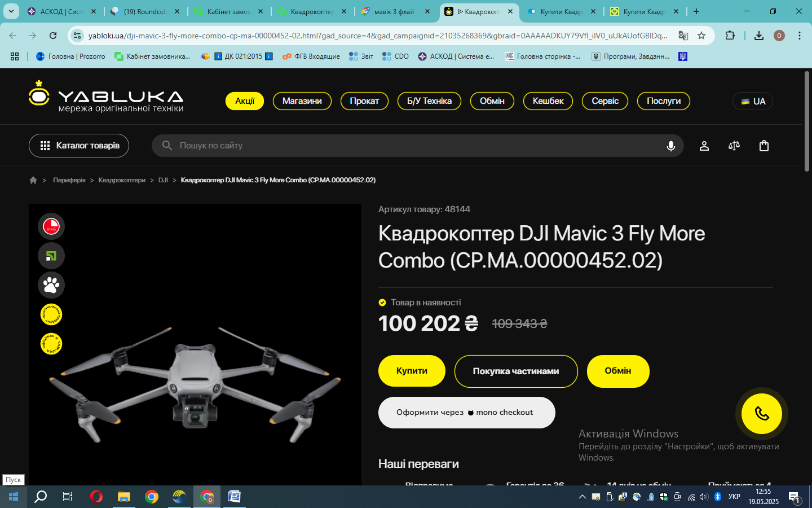The width and height of the screenshot is (812, 508).
Task: Open the Акції menu item
Action: pos(245,101)
